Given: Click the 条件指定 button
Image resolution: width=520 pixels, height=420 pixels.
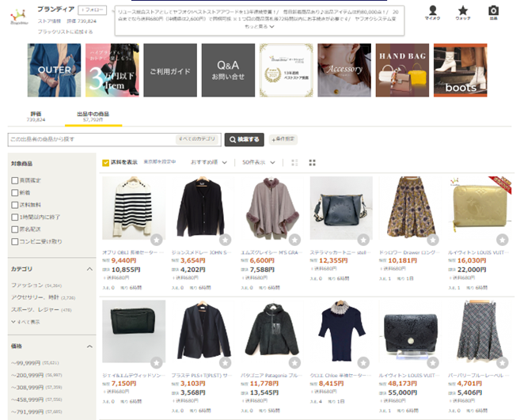Looking at the screenshot, I should click(283, 139).
